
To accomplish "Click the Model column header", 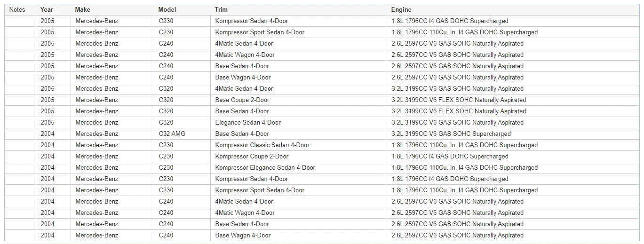I will (183, 9).
